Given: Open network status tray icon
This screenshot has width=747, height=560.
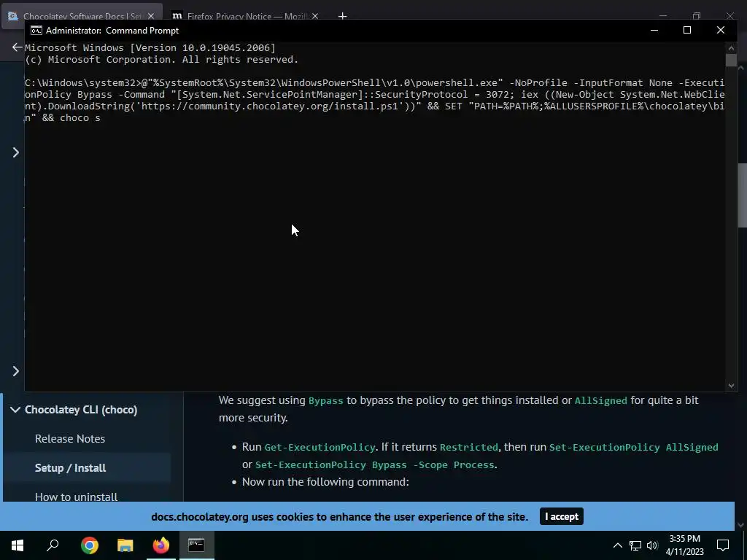Looking at the screenshot, I should coord(635,545).
